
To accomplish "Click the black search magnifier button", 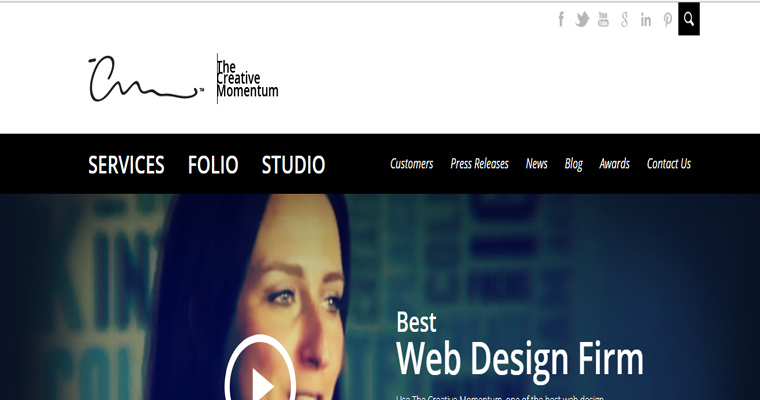I will (x=689, y=19).
